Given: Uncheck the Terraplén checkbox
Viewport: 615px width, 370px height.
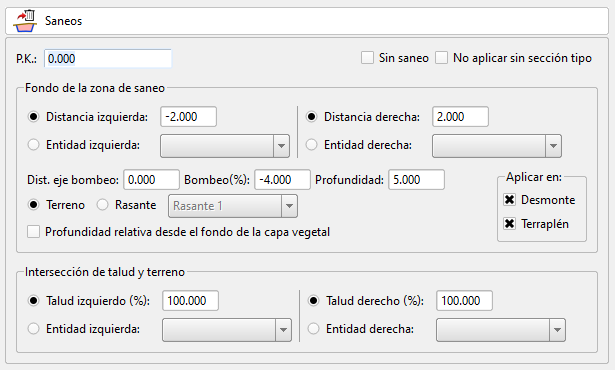Looking at the screenshot, I should point(509,224).
